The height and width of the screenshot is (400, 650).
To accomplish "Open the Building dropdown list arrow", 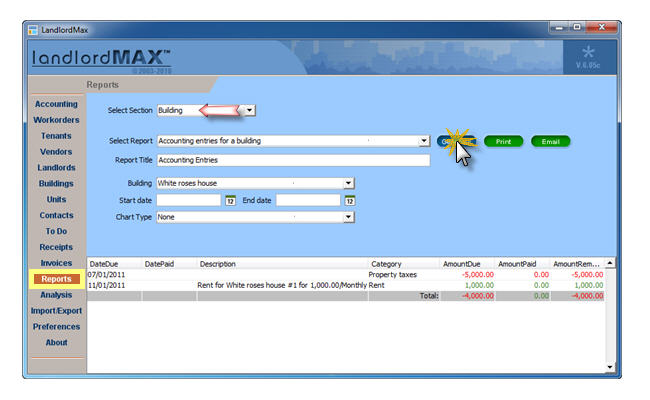I will pyautogui.click(x=349, y=183).
